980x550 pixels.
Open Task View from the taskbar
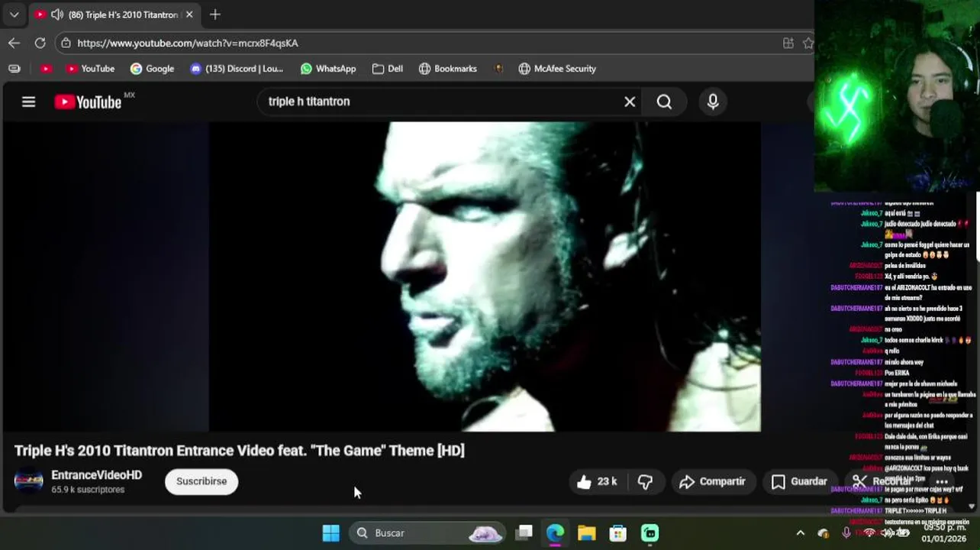(524, 533)
